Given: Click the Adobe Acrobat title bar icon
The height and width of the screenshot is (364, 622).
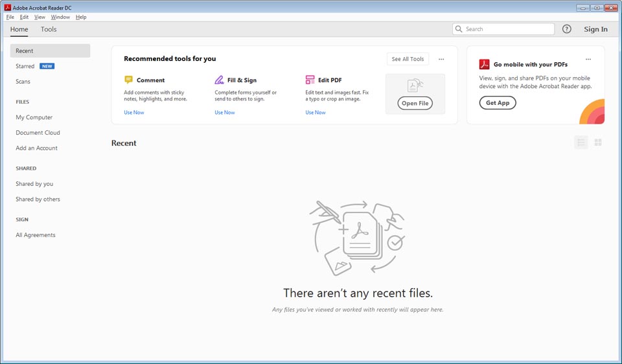Looking at the screenshot, I should pyautogui.click(x=8, y=8).
